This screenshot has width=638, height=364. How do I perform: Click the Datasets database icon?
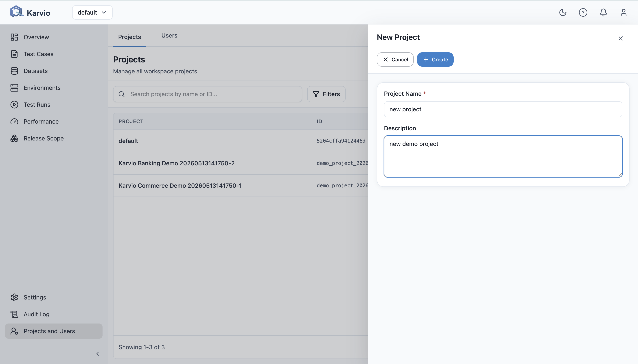click(x=14, y=71)
